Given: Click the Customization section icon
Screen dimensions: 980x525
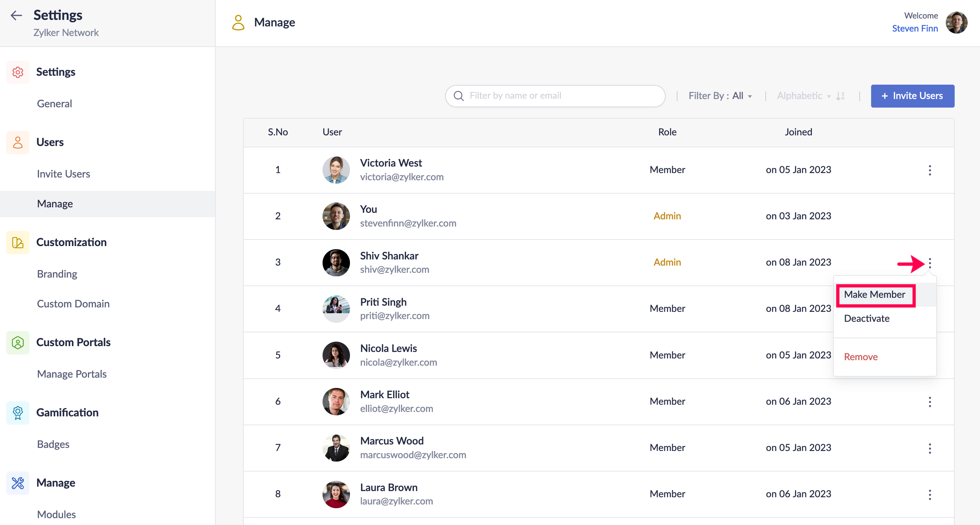Looking at the screenshot, I should pos(17,243).
